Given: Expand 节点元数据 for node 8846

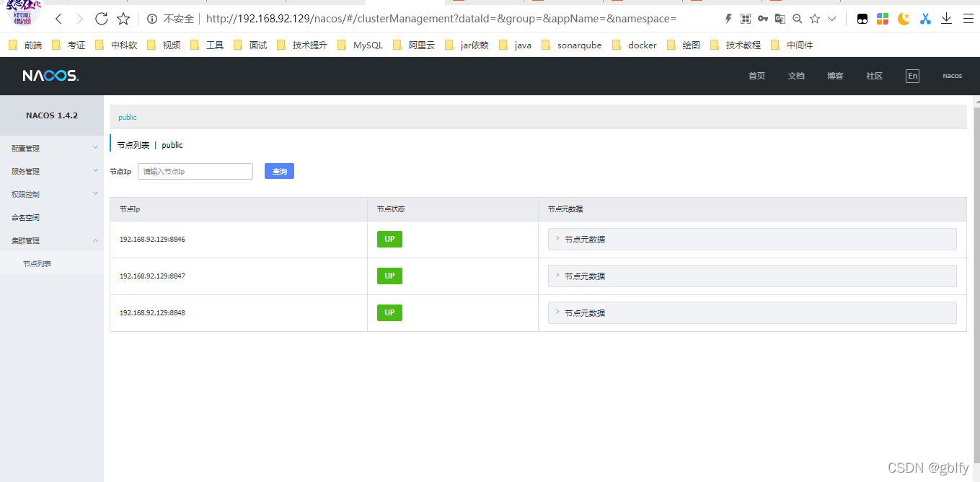Looking at the screenshot, I should pos(752,240).
